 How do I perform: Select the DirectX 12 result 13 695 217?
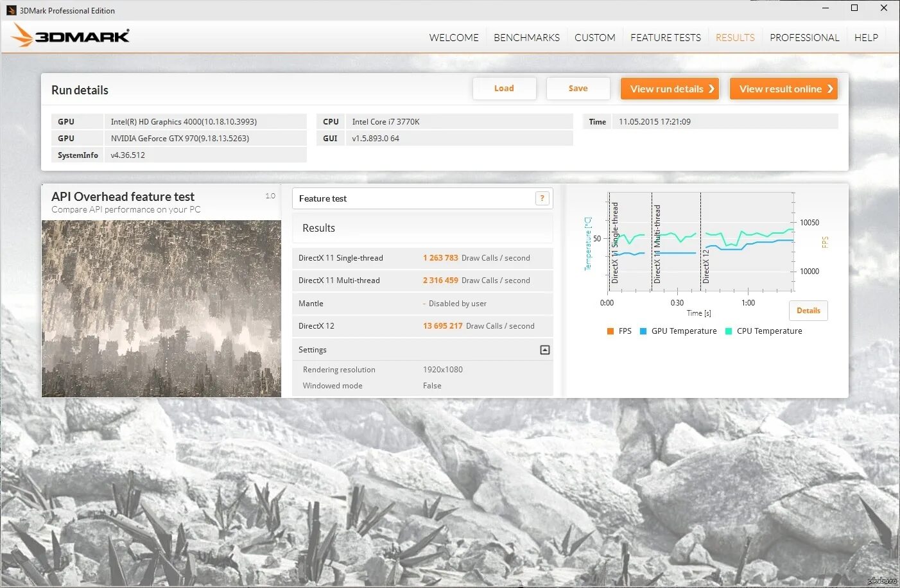click(x=443, y=326)
